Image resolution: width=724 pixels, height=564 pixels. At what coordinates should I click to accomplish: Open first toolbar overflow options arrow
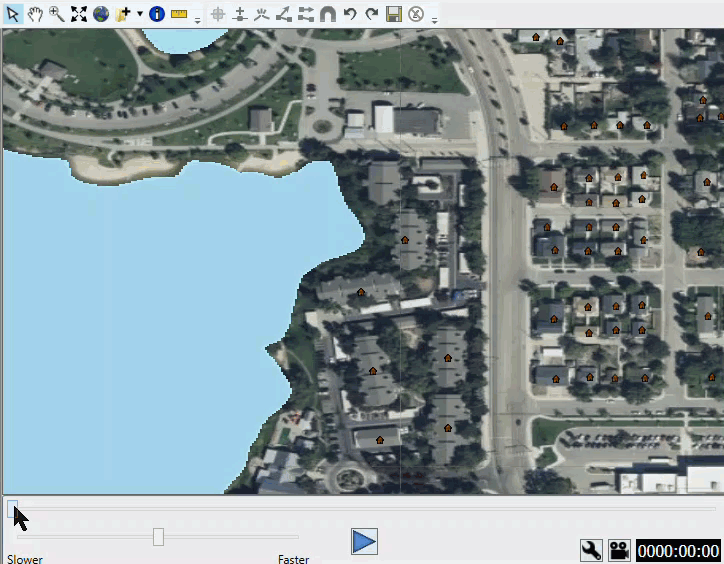pos(198,20)
